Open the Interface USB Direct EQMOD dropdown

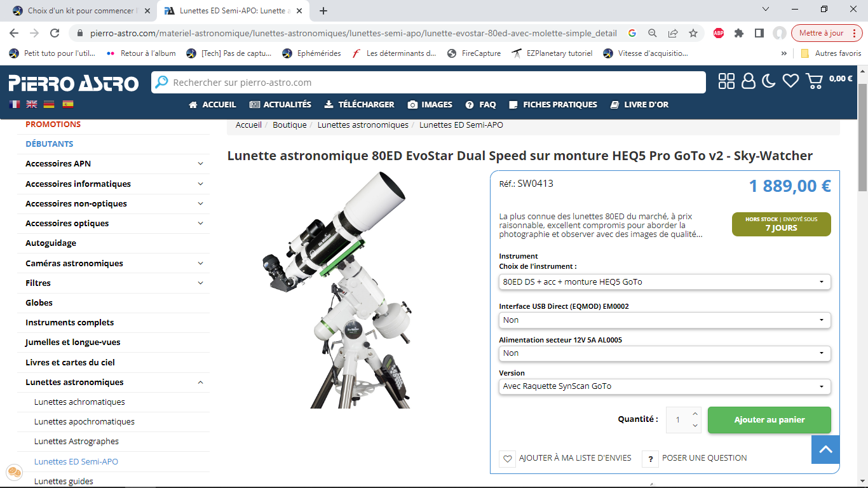point(665,320)
